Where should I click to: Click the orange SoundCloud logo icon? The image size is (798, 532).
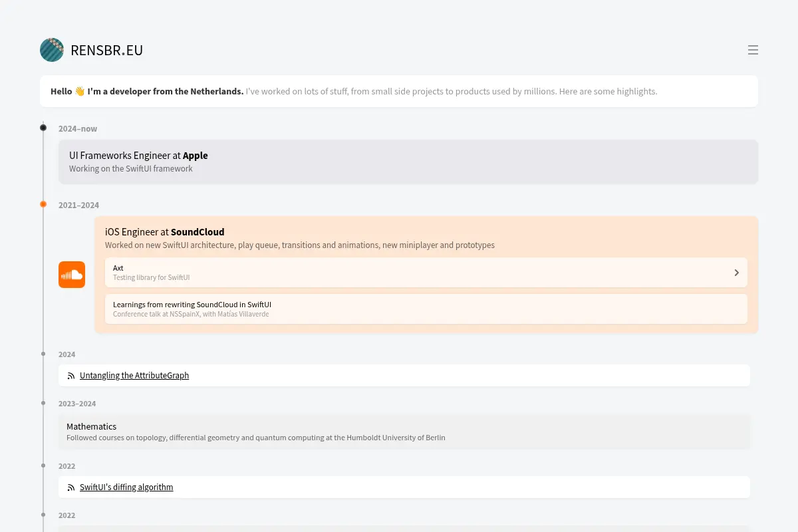(x=72, y=275)
